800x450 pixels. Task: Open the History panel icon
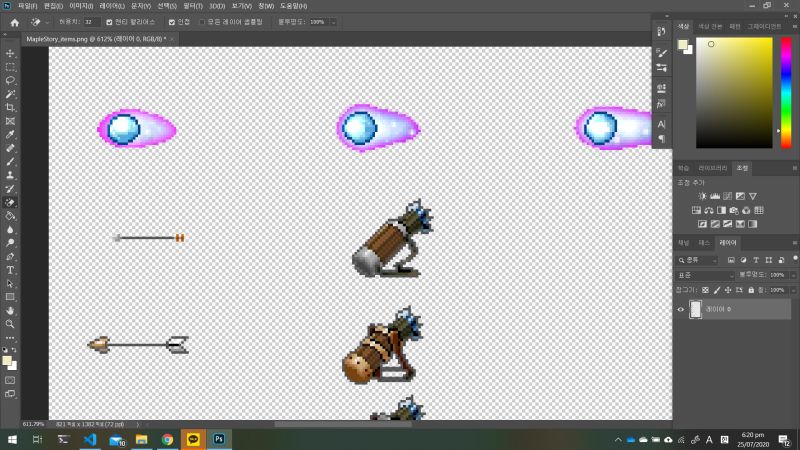(x=661, y=32)
